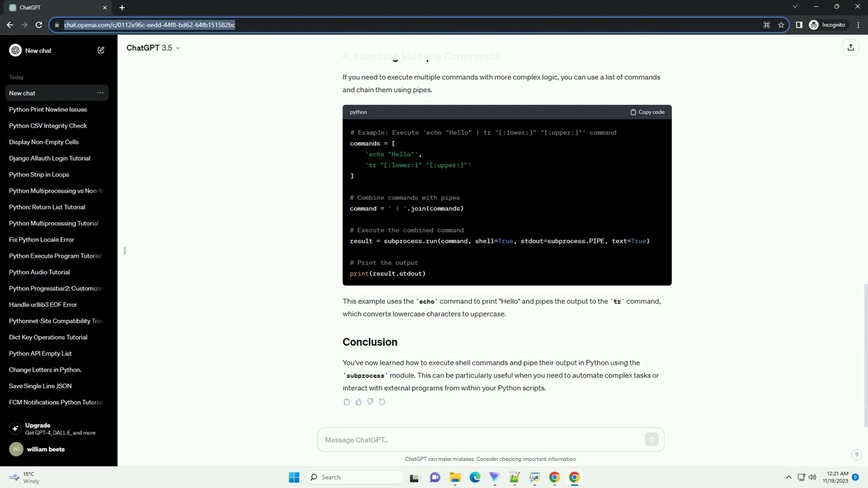The image size is (868, 488).
Task: Give thumbs up to the response
Action: pos(358,402)
